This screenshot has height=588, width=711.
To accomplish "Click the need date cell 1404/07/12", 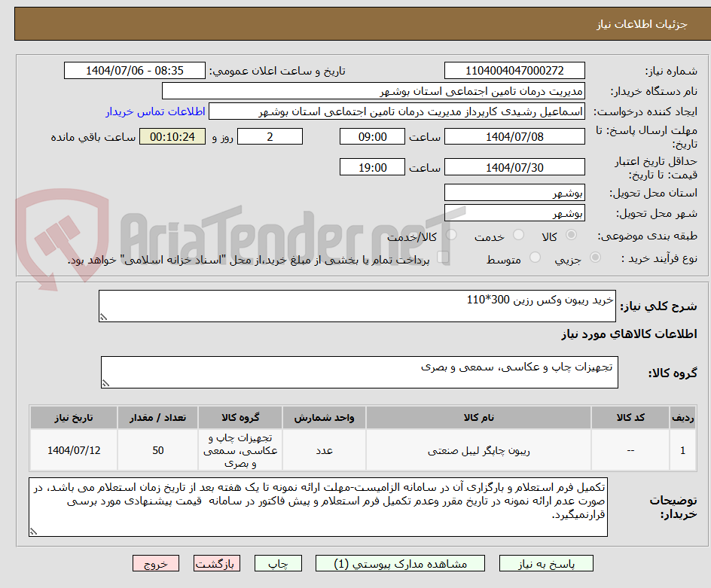I will click(x=74, y=450).
